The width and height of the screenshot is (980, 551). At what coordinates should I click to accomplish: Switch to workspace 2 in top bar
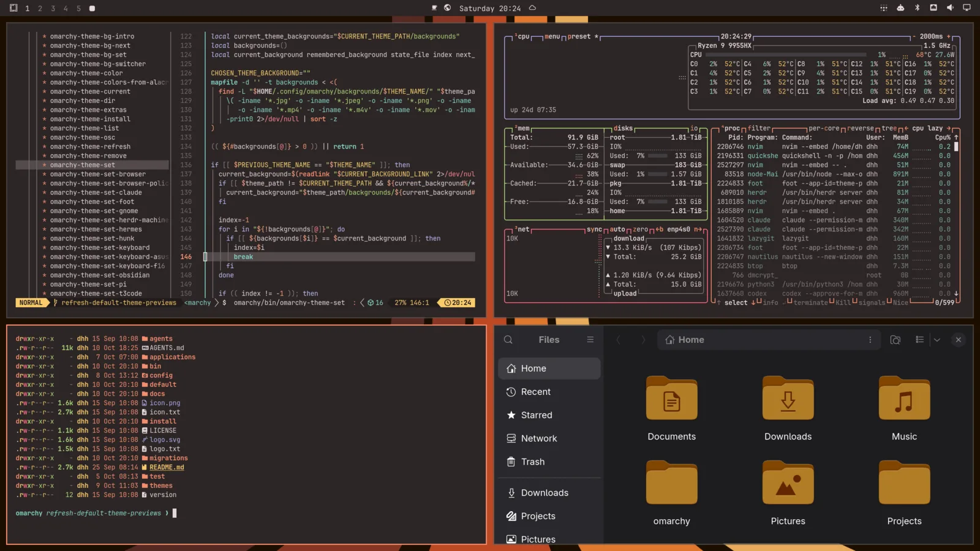pos(40,9)
